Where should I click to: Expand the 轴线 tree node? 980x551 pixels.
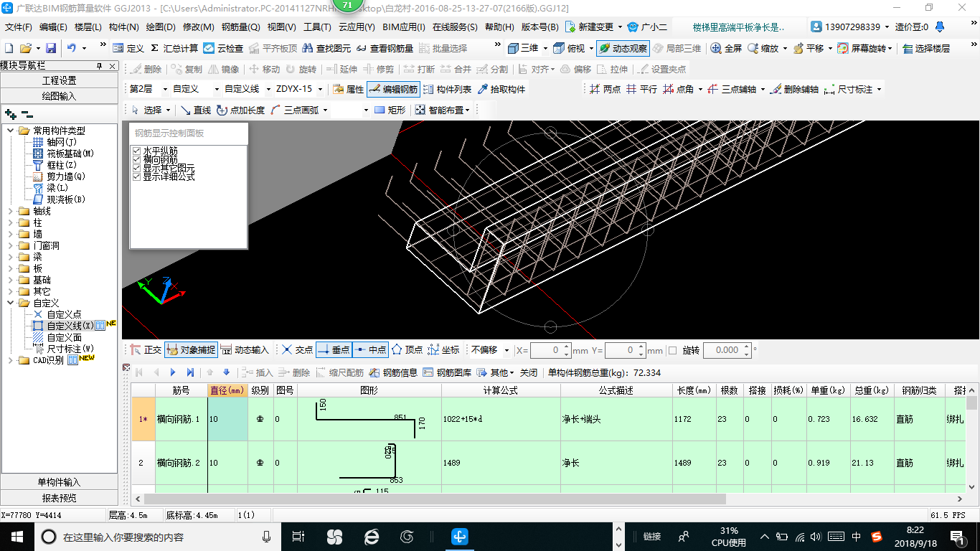point(11,211)
